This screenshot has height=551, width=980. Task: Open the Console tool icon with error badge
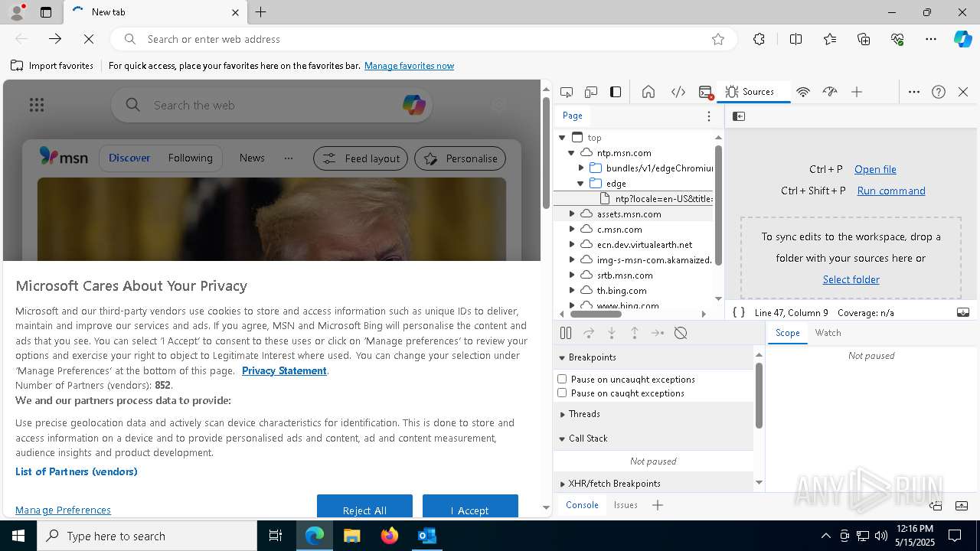tap(706, 92)
